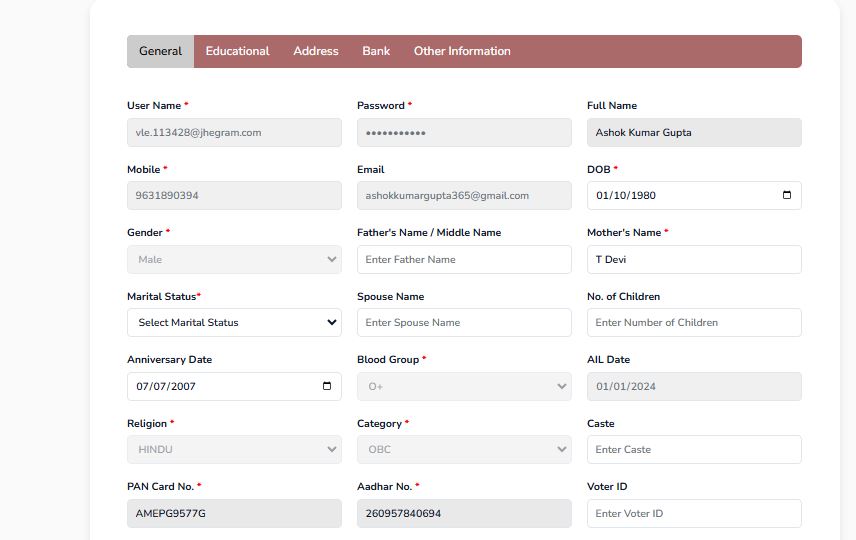This screenshot has width=856, height=540.
Task: Focus the Voter ID input field
Action: (x=694, y=513)
